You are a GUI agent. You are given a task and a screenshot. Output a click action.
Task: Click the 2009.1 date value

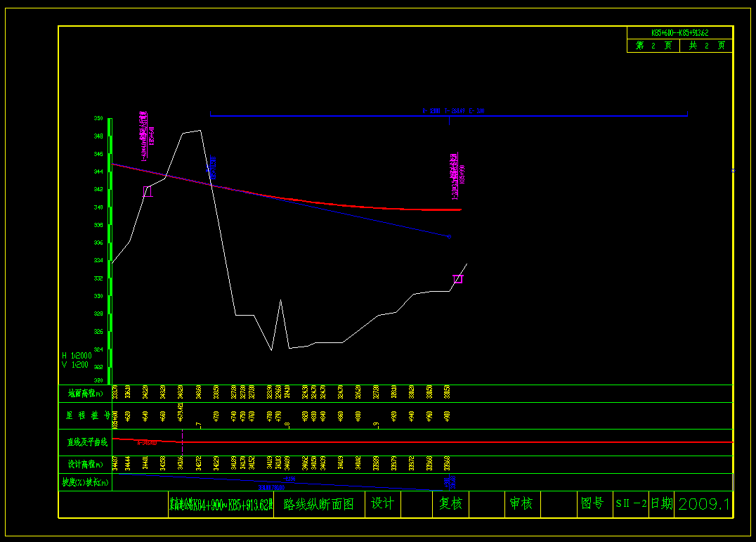coord(703,504)
